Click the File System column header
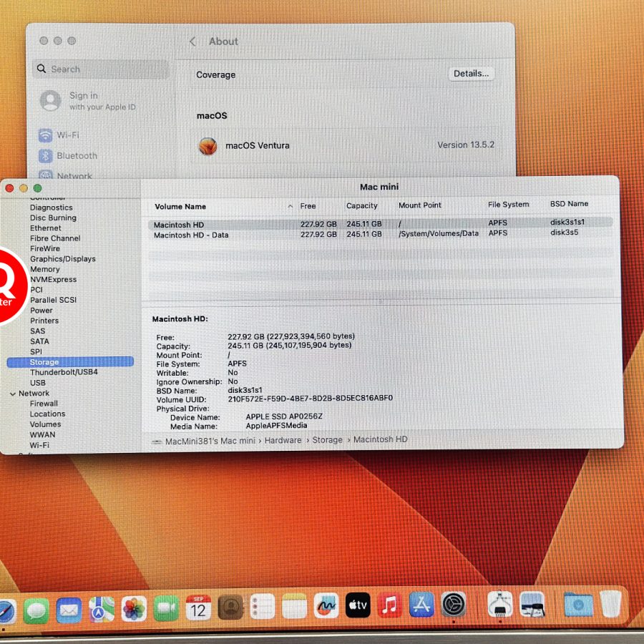Viewport: 644px width, 644px height. [x=509, y=205]
